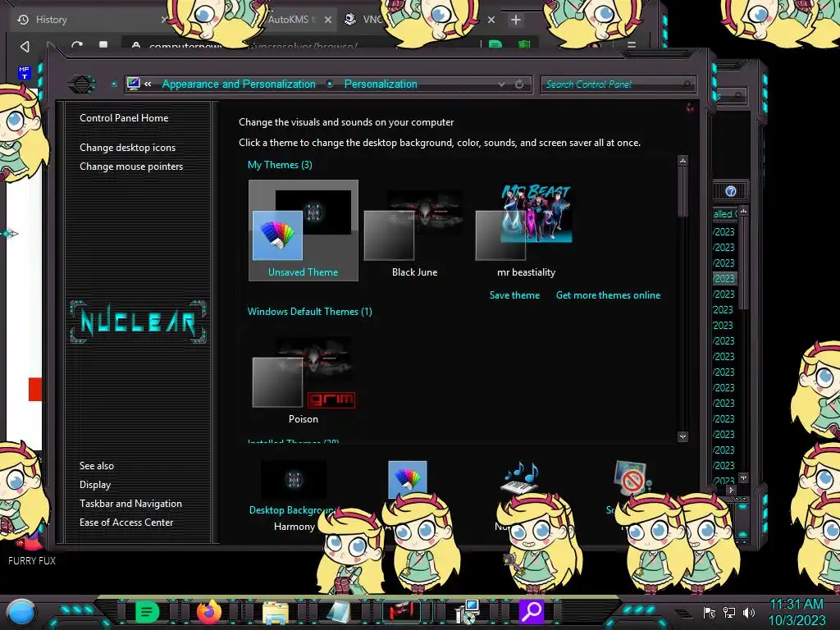Click the Start orb button
Screen dimensions: 840x630
pos(21,612)
